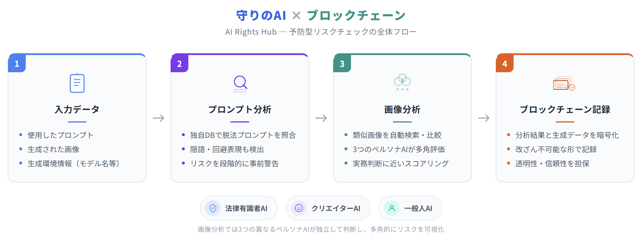Click the arrow between steps 2 and 3
644x240 pixels.
[321, 118]
